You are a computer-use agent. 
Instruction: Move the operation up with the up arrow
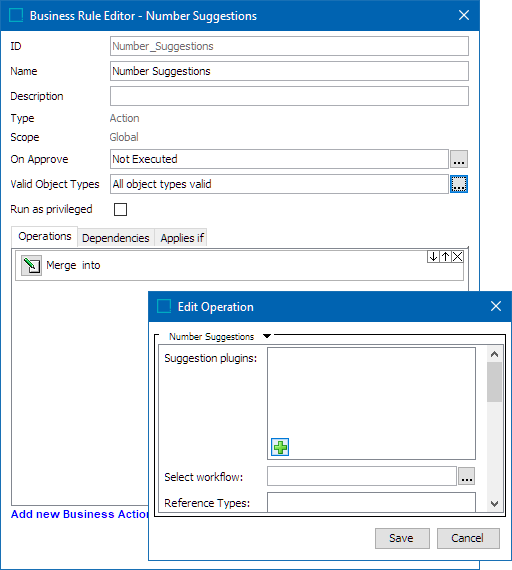point(445,257)
